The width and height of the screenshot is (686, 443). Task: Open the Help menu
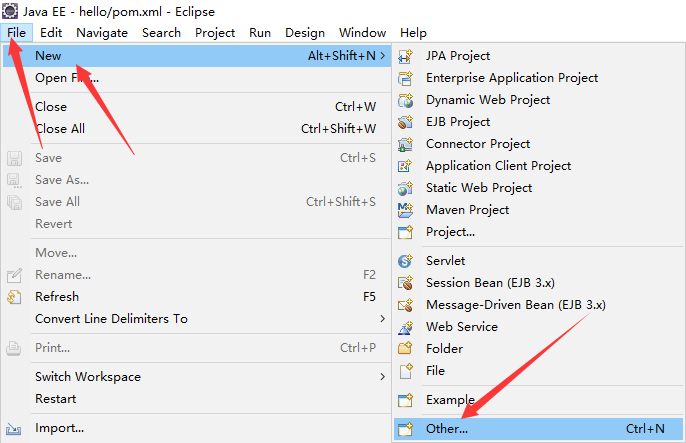(x=413, y=33)
